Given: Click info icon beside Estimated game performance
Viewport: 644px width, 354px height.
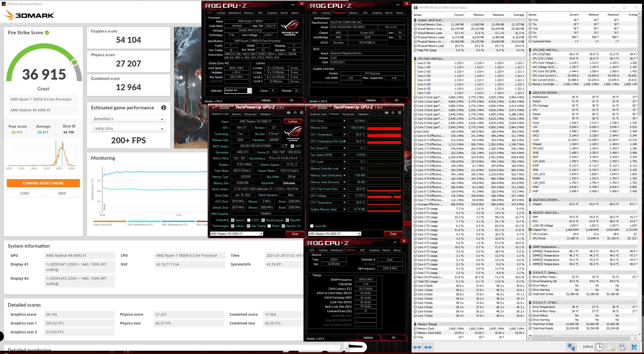Looking at the screenshot, I should [164, 108].
